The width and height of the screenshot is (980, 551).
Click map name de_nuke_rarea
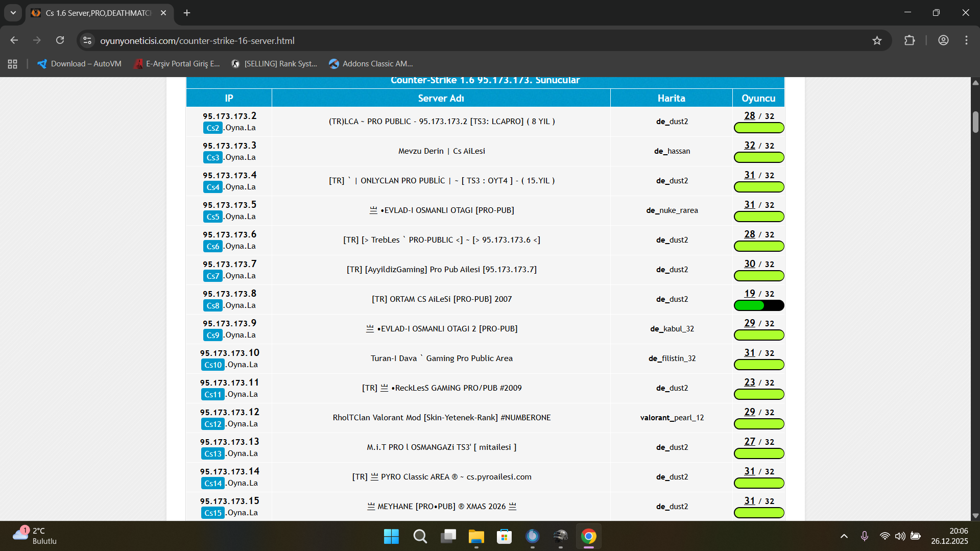pos(672,210)
